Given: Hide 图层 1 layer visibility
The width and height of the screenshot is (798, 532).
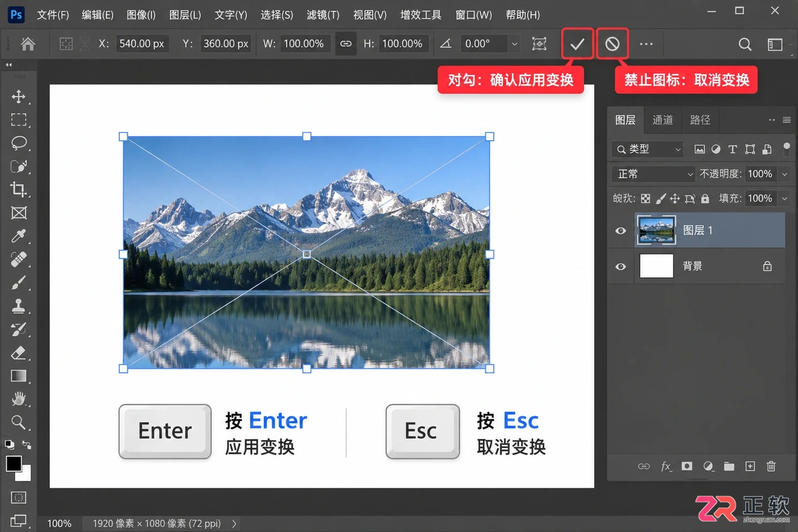Looking at the screenshot, I should [x=621, y=231].
